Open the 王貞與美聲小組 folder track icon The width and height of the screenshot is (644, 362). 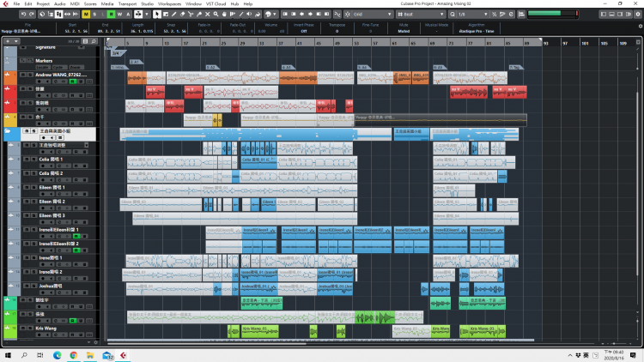(8, 131)
